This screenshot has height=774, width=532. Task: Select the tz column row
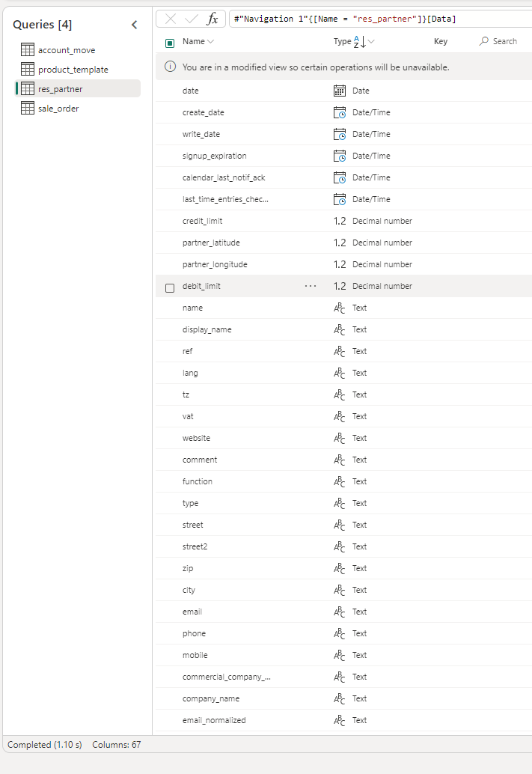coord(343,395)
